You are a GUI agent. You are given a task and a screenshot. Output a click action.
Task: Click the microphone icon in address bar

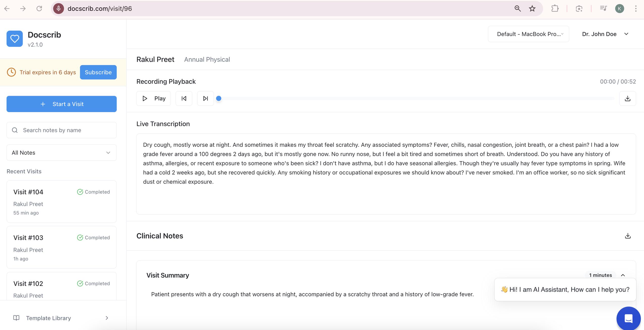(59, 9)
